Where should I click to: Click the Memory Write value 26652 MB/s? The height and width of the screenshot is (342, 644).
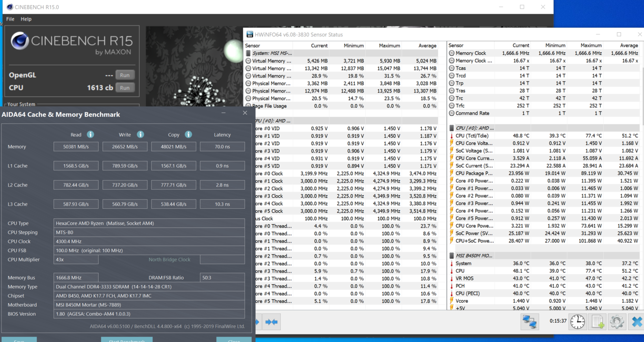pos(125,146)
